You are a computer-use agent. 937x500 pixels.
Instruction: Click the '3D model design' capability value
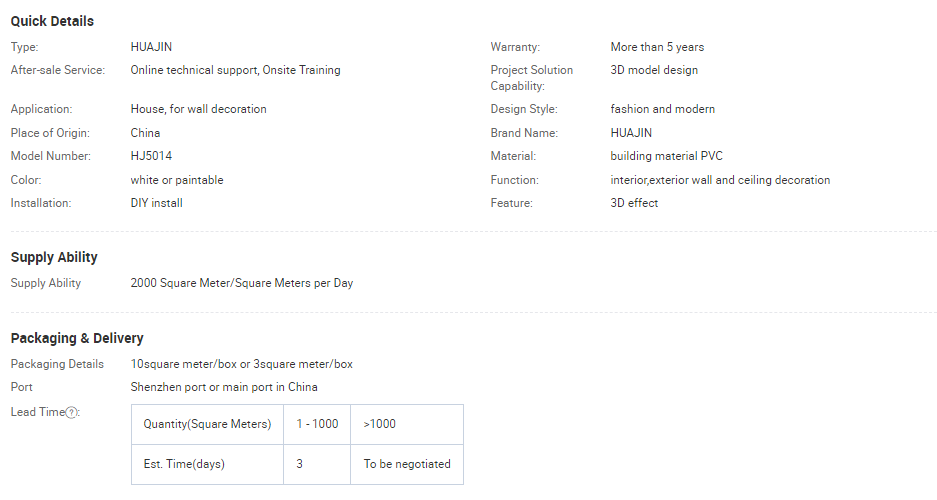[654, 70]
